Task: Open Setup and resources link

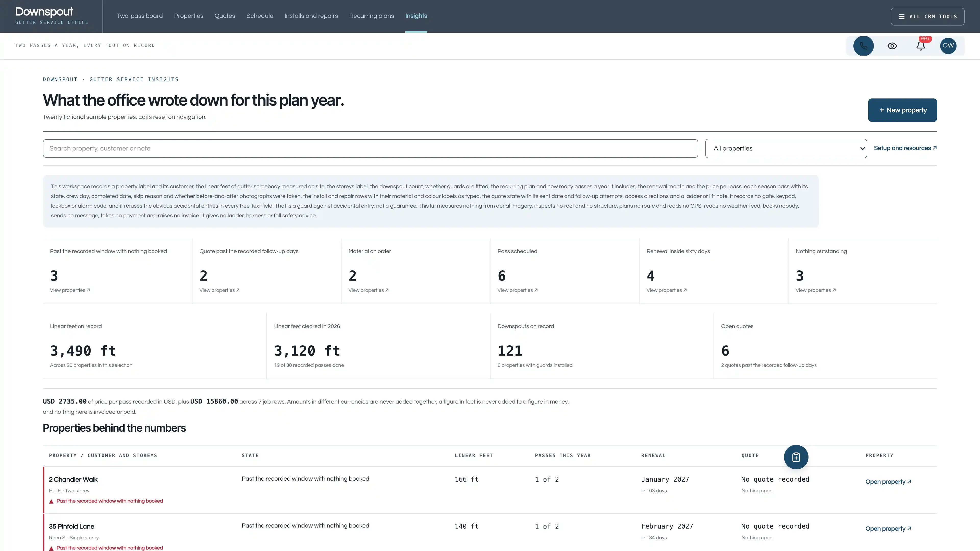Action: pos(905,148)
